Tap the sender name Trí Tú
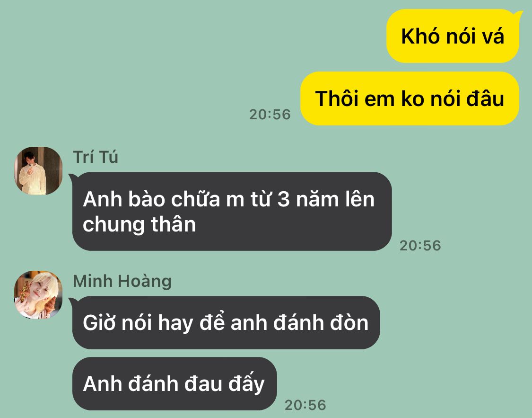This screenshot has height=418, width=532. click(x=96, y=157)
